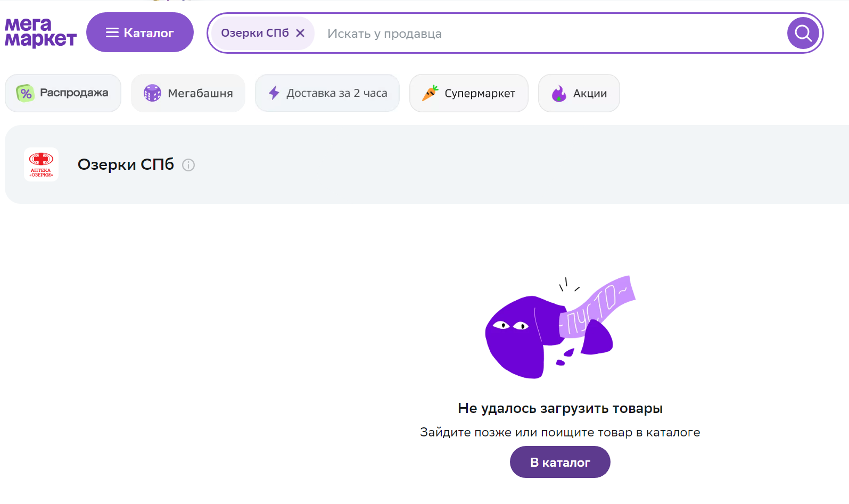Click the magnifying glass search icon
This screenshot has height=504, width=849.
(803, 33)
